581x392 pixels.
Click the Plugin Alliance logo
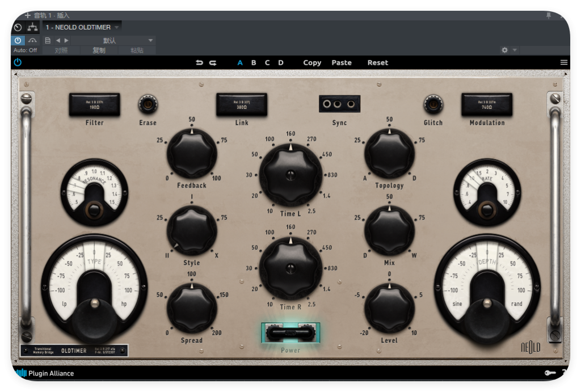45,373
